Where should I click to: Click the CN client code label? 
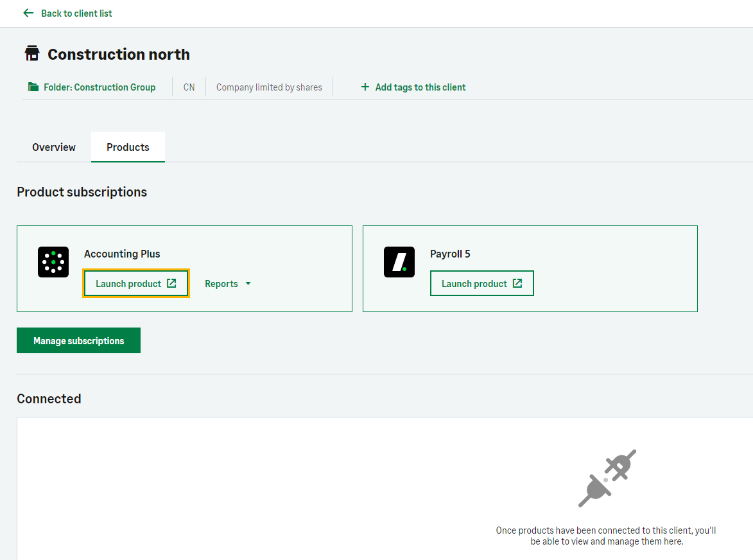point(189,87)
